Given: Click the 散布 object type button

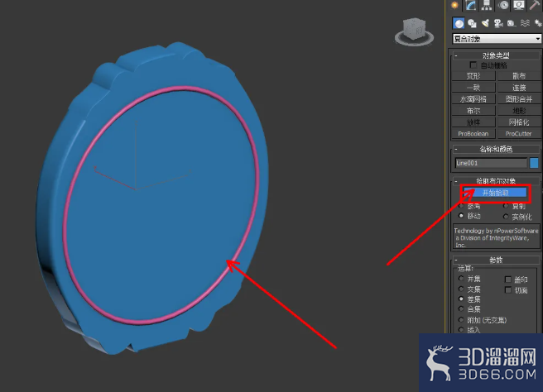Looking at the screenshot, I should pyautogui.click(x=519, y=76).
